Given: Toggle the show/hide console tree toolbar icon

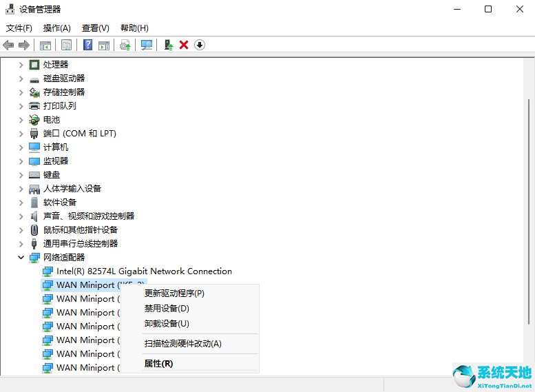Looking at the screenshot, I should tap(45, 45).
